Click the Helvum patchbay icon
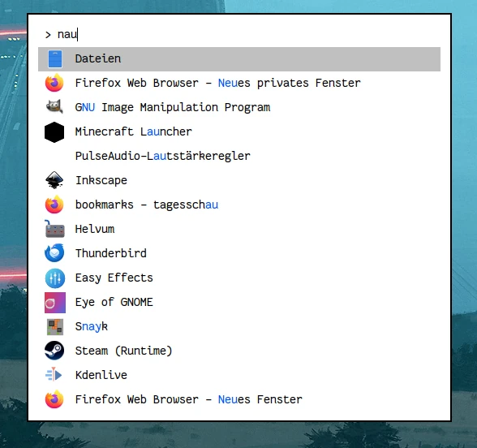Screen dimensions: 477x448 [x=55, y=229]
